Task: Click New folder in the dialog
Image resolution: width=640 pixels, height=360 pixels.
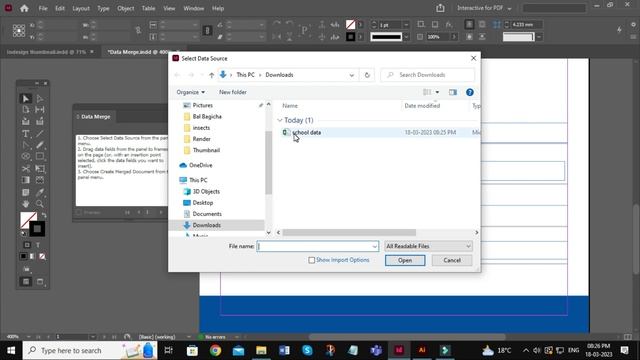Action: click(233, 92)
